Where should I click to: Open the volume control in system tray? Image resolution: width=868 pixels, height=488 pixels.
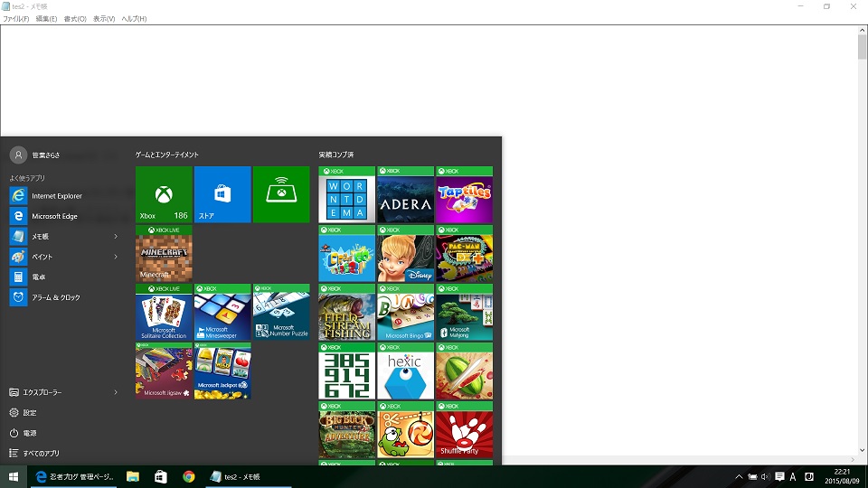[766, 476]
